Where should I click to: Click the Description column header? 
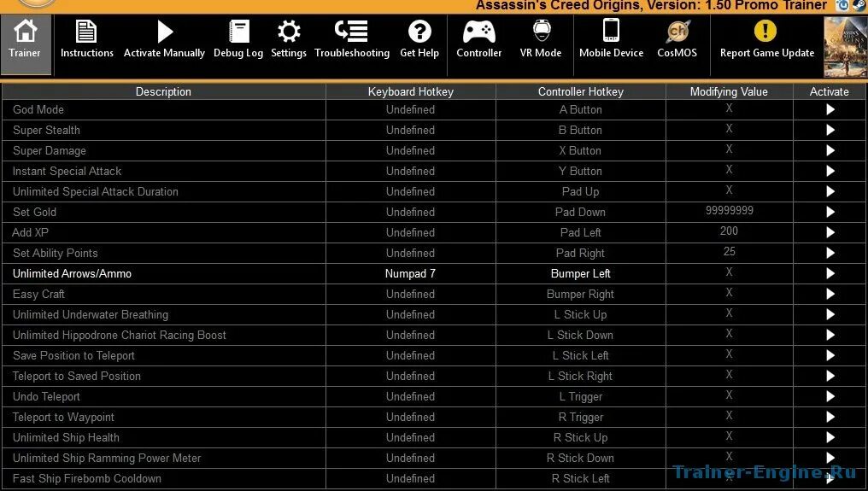[164, 91]
